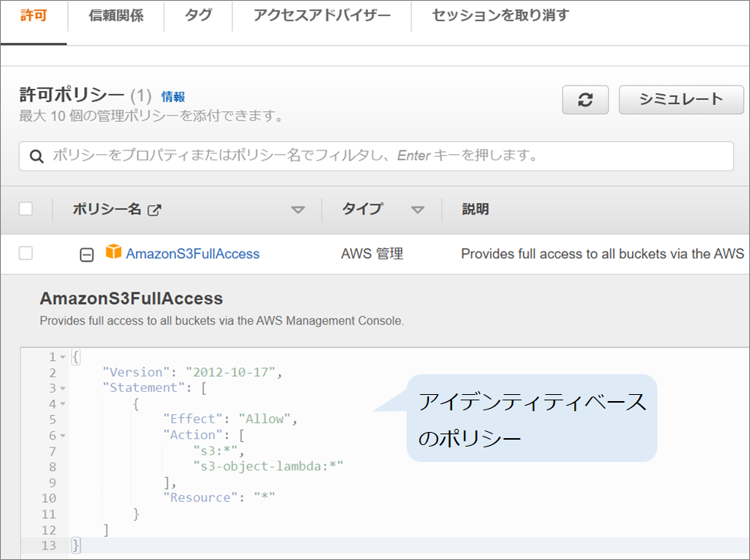
Task: Open the アクセスアドバイザー tab
Action: tap(322, 15)
